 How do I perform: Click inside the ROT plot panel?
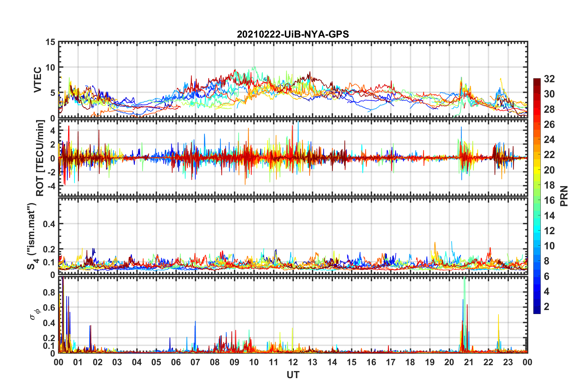point(293,158)
